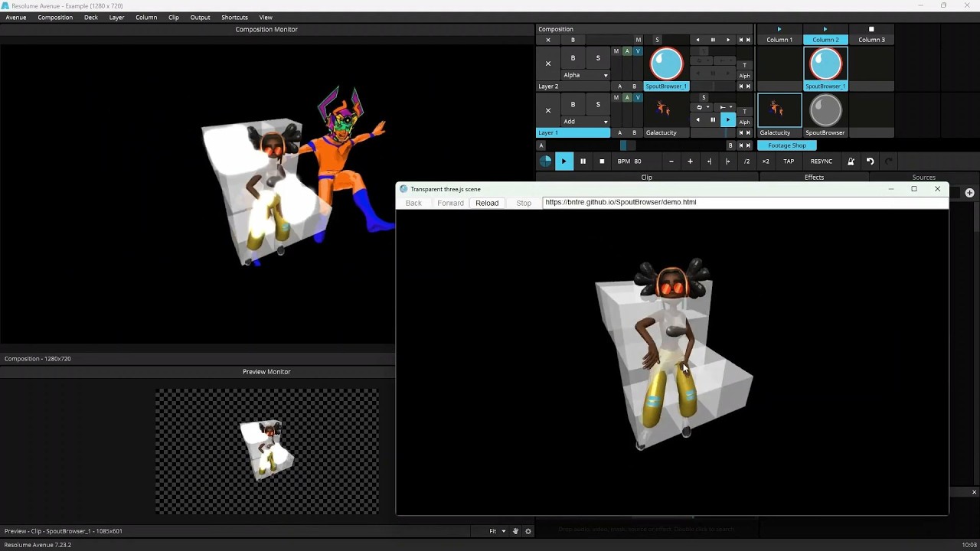Undo the last action

tap(871, 161)
